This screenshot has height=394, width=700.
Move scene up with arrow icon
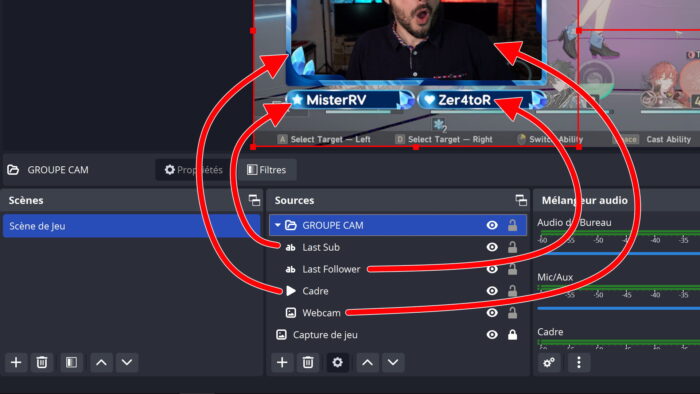click(101, 362)
